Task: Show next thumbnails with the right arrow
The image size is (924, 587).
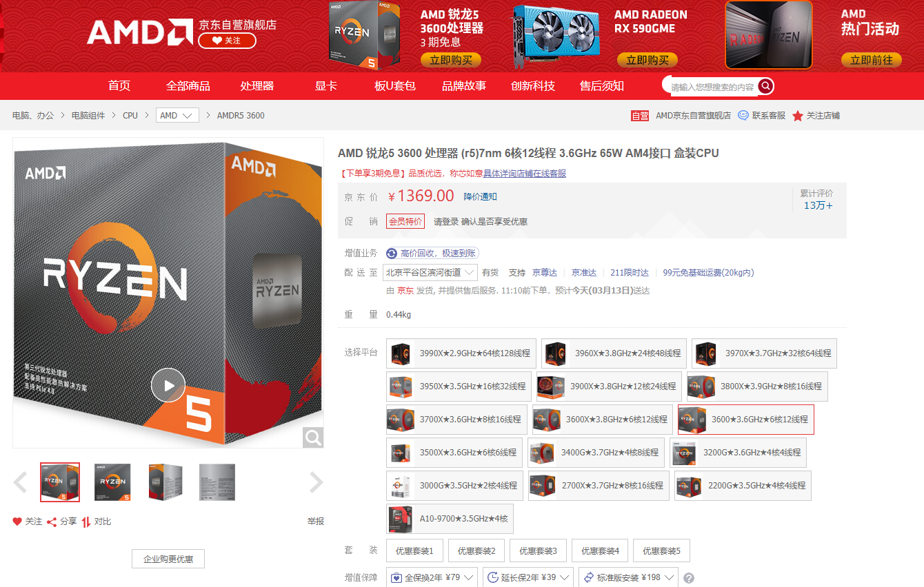Action: coord(316,482)
